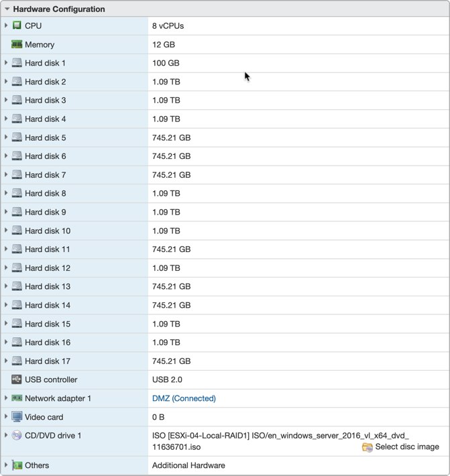Click the Video card monitor icon

click(x=17, y=417)
